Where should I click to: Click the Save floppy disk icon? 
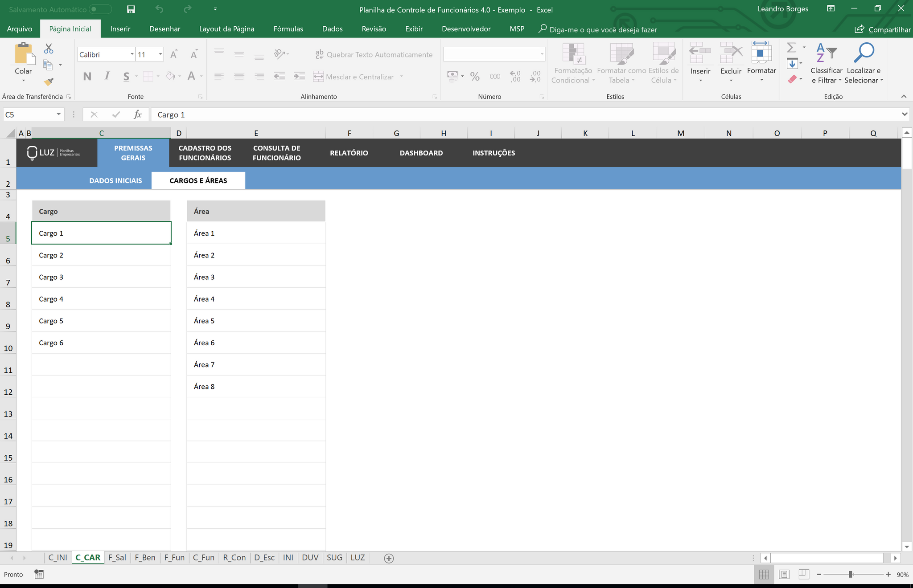point(131,9)
